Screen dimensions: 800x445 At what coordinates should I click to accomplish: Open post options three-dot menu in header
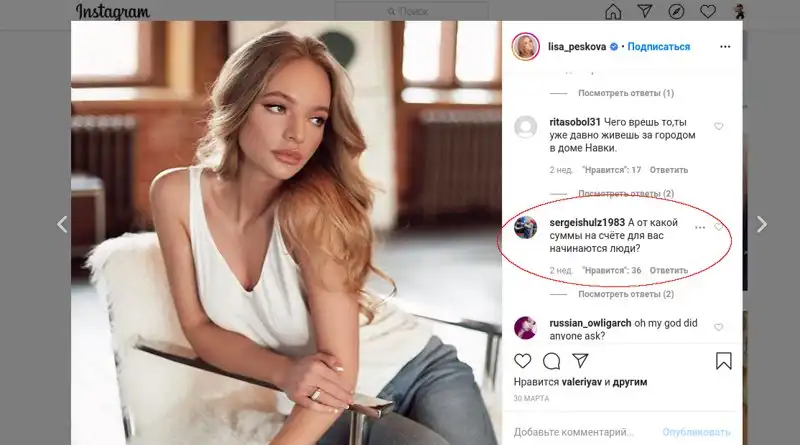[x=724, y=47]
